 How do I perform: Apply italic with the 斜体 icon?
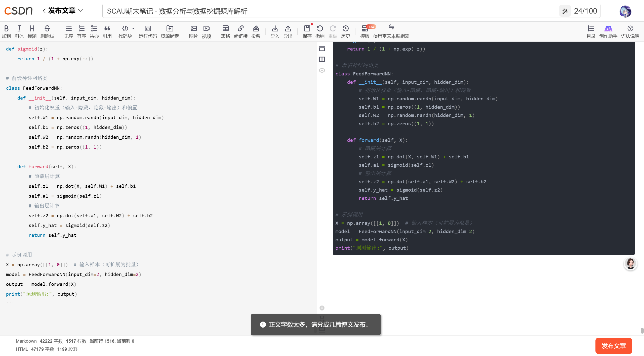tap(19, 32)
